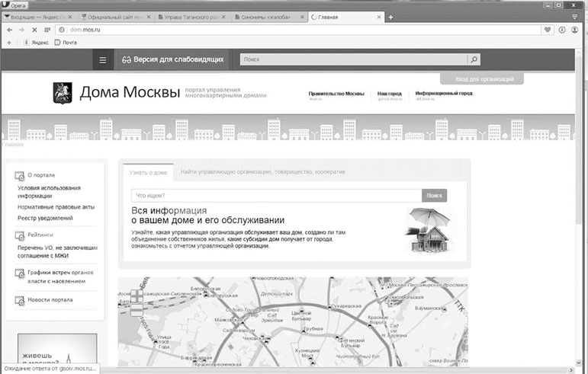This screenshot has height=374, width=588.
Task: Add page to bookmarks with heart icon
Action: point(548,30)
